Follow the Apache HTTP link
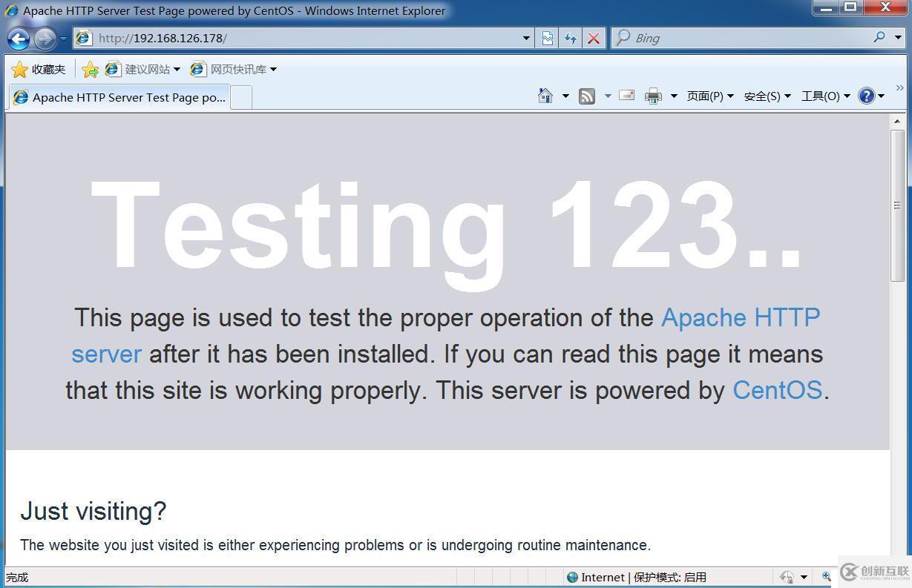Viewport: 912px width, 588px height. click(741, 317)
